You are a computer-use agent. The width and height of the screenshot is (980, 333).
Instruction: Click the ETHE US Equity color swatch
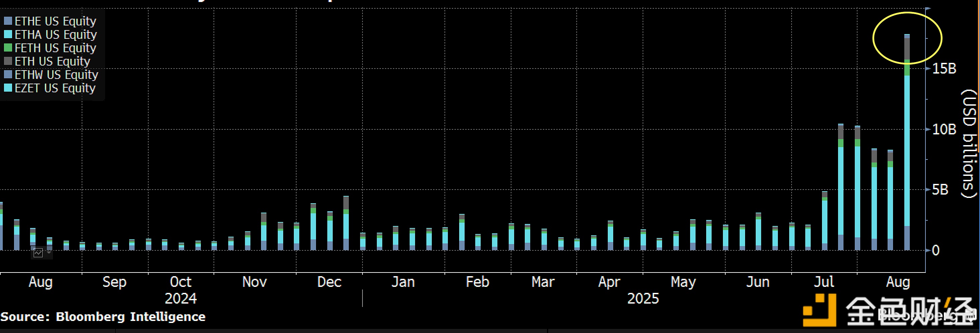(x=8, y=21)
